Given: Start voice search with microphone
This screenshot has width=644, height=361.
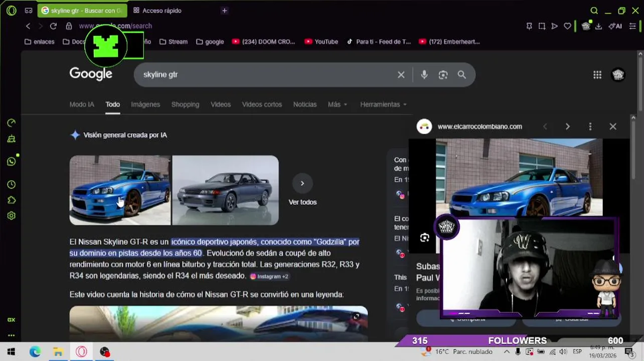Looking at the screenshot, I should (424, 75).
